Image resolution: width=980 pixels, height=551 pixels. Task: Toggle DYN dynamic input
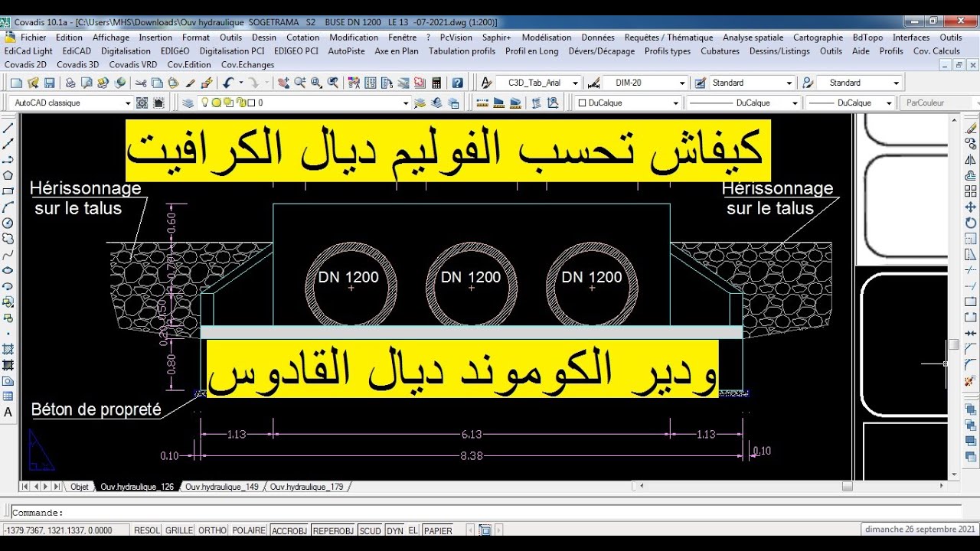(394, 530)
